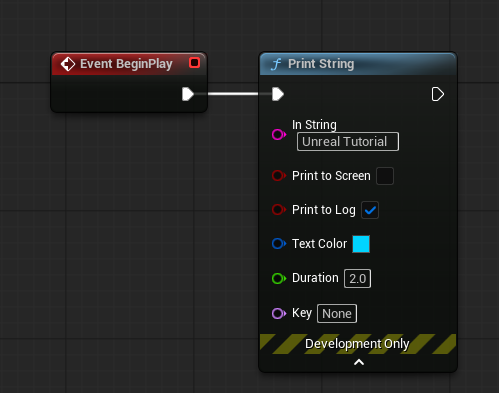Click the Development Only banner text
Viewport: 499px width, 393px height.
(x=357, y=344)
